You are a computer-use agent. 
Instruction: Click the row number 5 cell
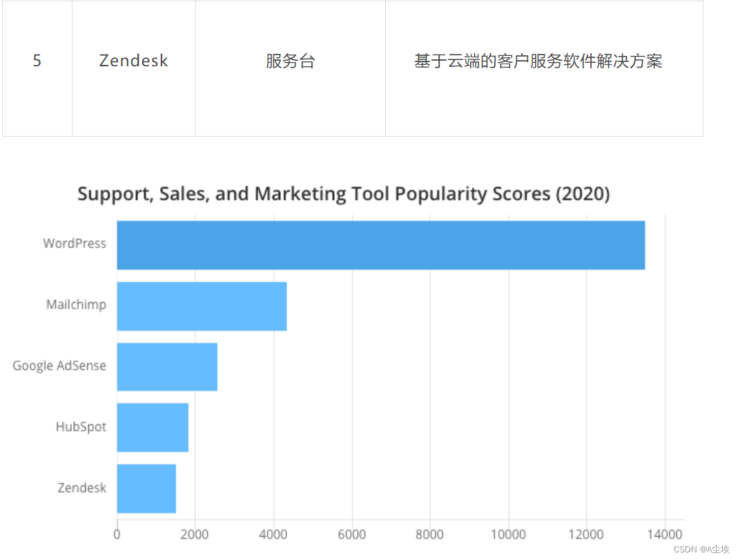tap(37, 68)
